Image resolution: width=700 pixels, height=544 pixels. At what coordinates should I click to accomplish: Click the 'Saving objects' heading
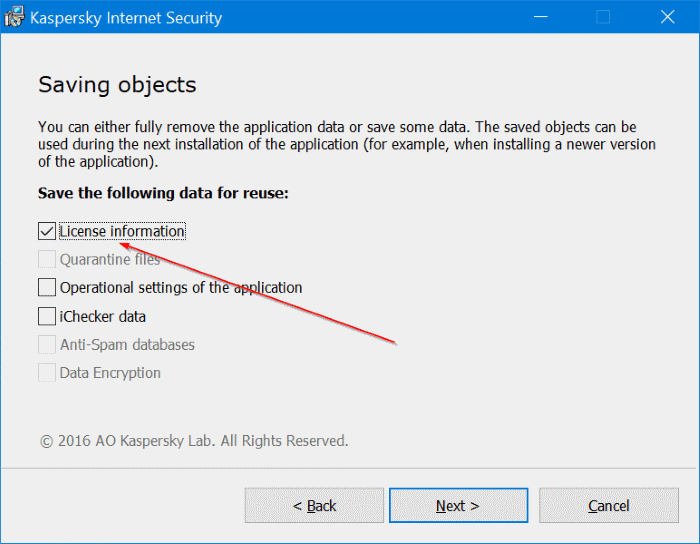[117, 84]
